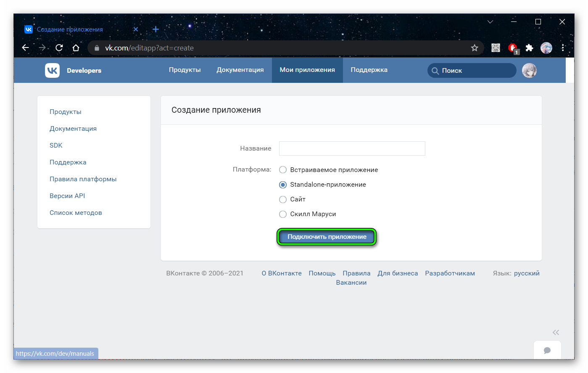This screenshot has width=588, height=373.
Task: Open Для бизнеса footer link
Action: point(398,273)
